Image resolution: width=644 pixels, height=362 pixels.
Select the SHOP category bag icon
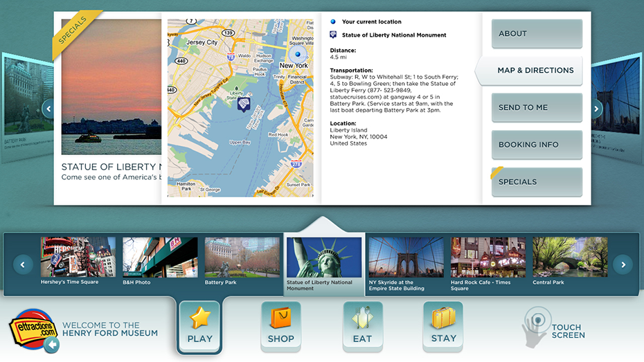point(280,318)
